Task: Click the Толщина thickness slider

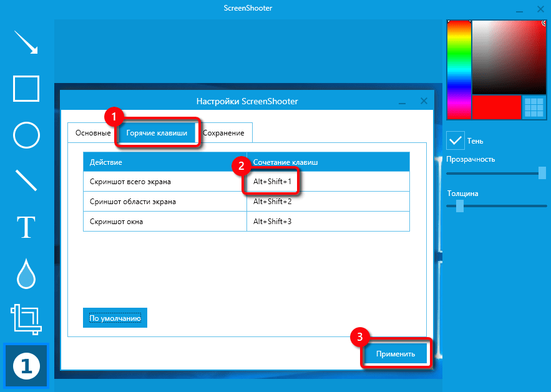Action: pyautogui.click(x=496, y=206)
